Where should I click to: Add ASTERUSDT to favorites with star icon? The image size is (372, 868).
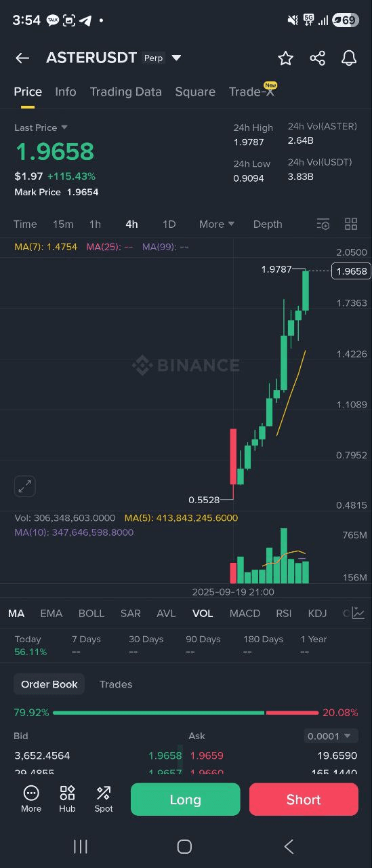286,58
